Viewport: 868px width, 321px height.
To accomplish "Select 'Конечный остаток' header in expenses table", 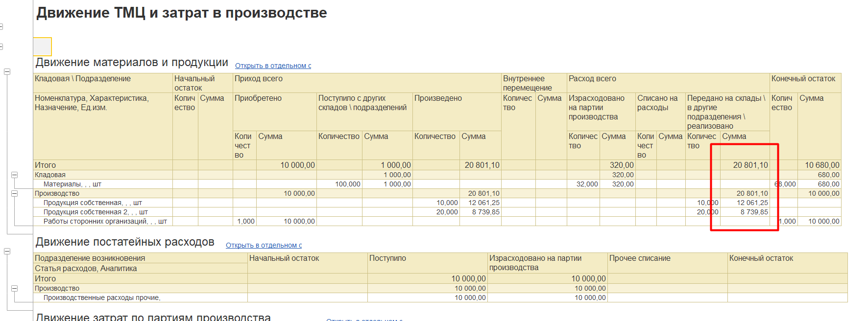I will pos(788,263).
